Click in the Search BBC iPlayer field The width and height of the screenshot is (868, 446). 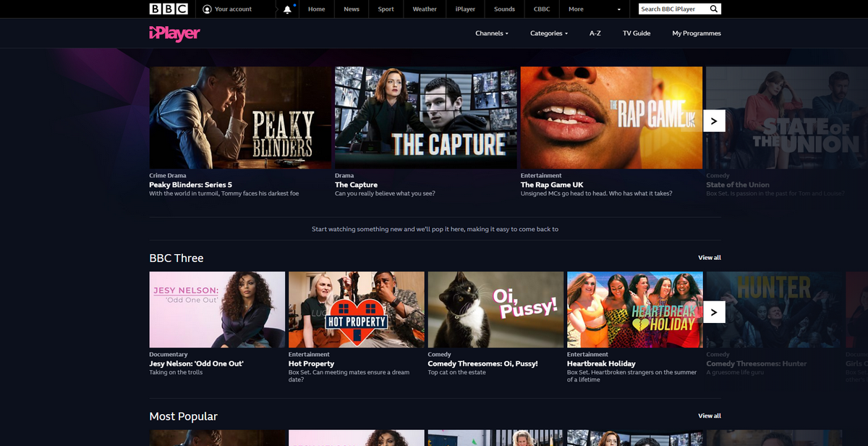pos(673,9)
